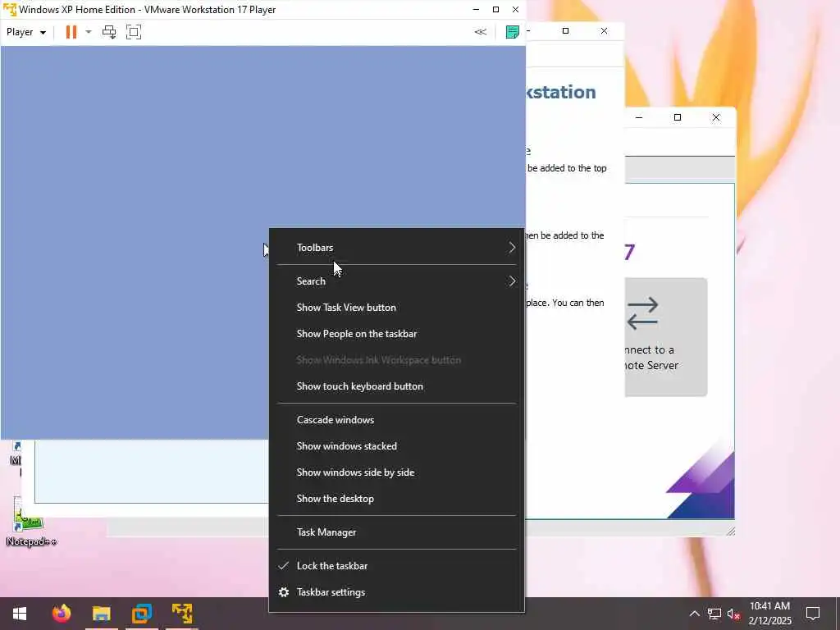This screenshot has height=630, width=840.
Task: Click the Connect to a Remote Server tile
Action: pos(666,337)
